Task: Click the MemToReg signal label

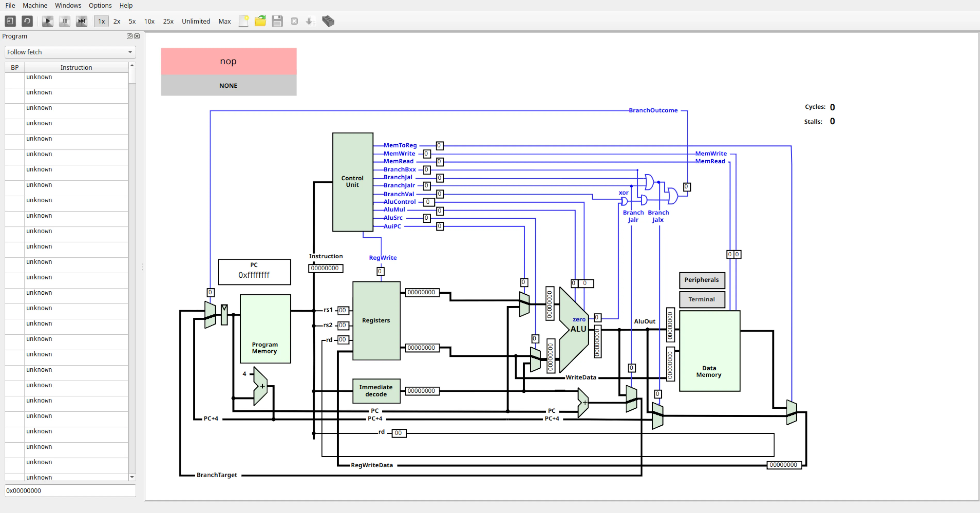Action: coord(400,145)
